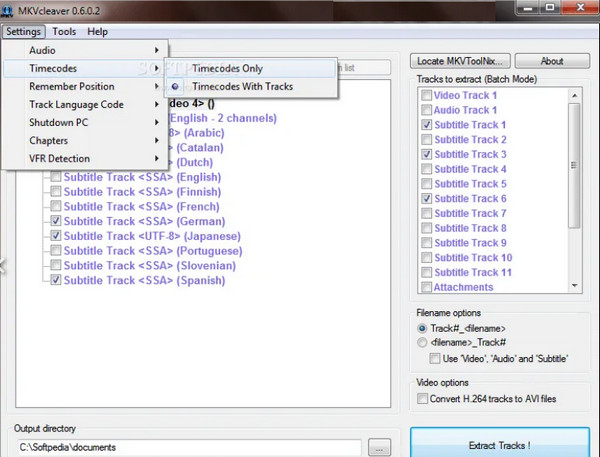The width and height of the screenshot is (600, 457).
Task: Check the Video Track 1 checkbox
Action: coord(426,95)
